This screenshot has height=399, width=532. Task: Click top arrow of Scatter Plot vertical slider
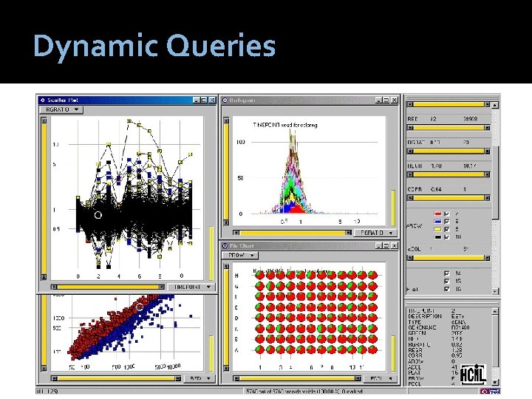tap(44, 120)
